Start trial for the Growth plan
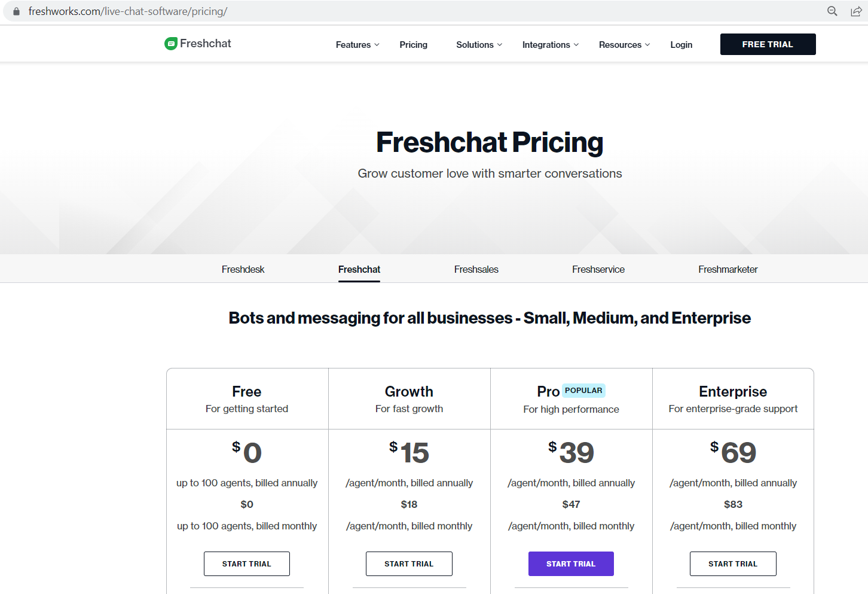 pyautogui.click(x=409, y=563)
